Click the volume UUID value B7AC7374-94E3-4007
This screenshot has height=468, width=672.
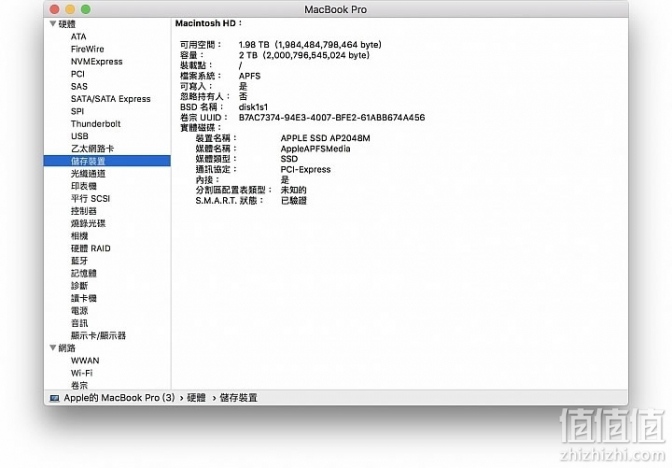332,117
